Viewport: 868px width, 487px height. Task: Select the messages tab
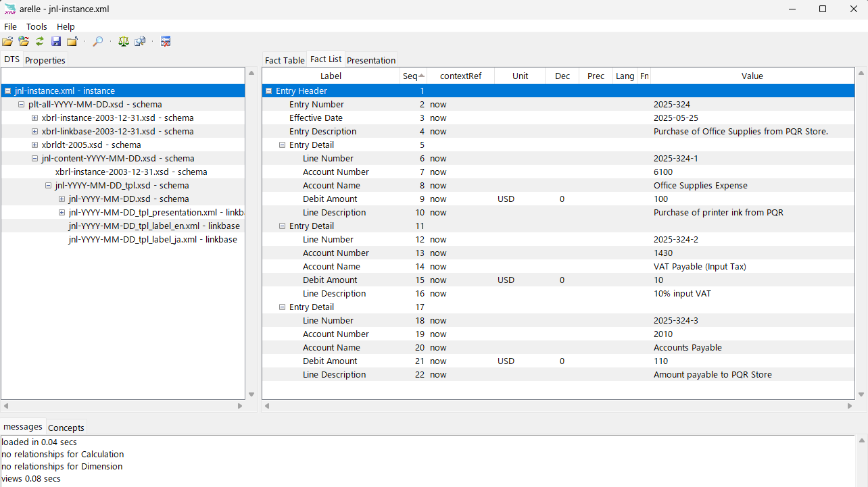coord(23,427)
